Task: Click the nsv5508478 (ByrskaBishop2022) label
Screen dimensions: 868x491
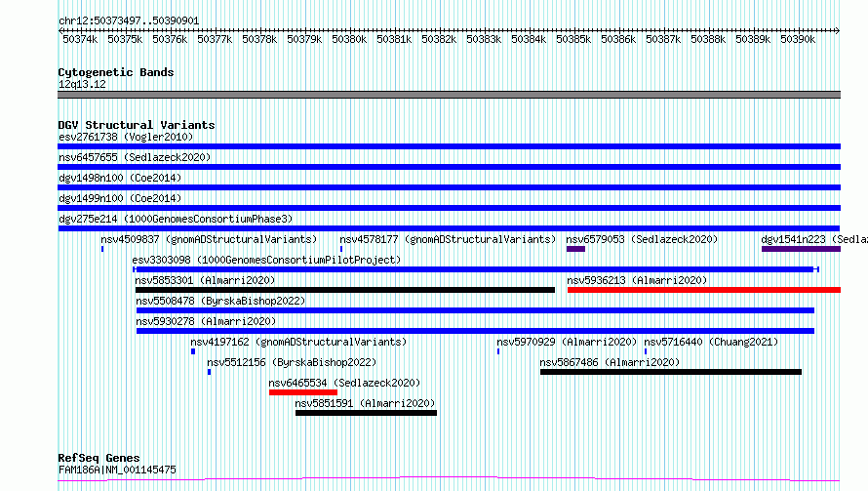Action: (x=220, y=301)
